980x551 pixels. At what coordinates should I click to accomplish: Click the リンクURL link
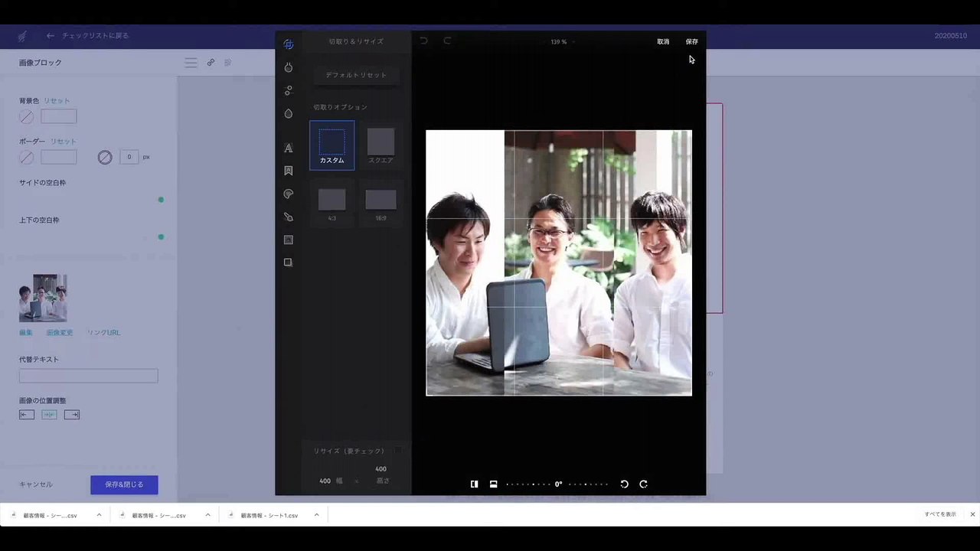click(x=103, y=333)
